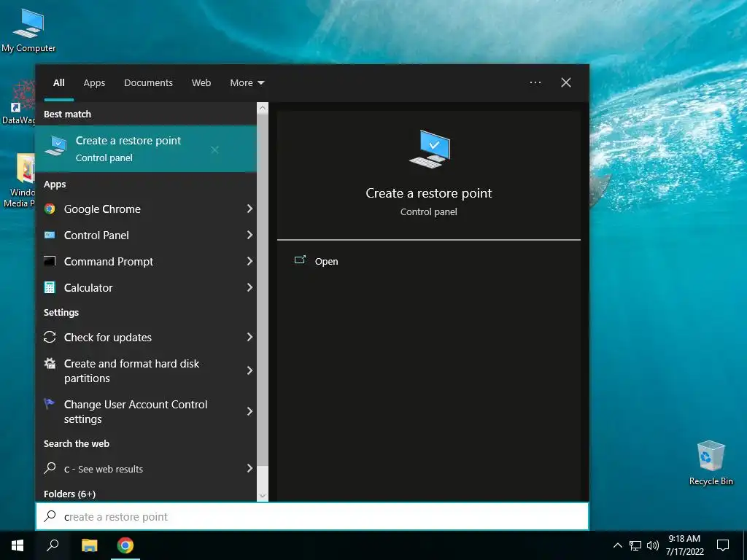This screenshot has height=560, width=747.
Task: Switch to the Documents search tab
Action: pyautogui.click(x=148, y=83)
